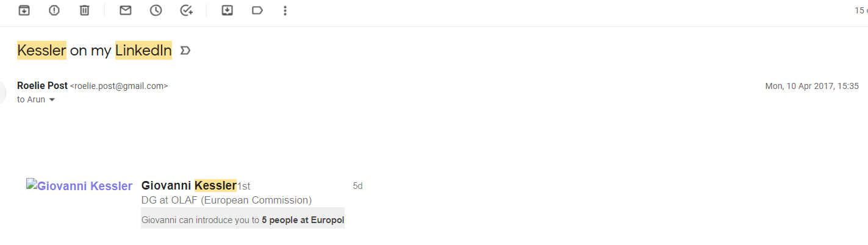Click the email date Mon, 10 Apr 2017

coord(811,87)
